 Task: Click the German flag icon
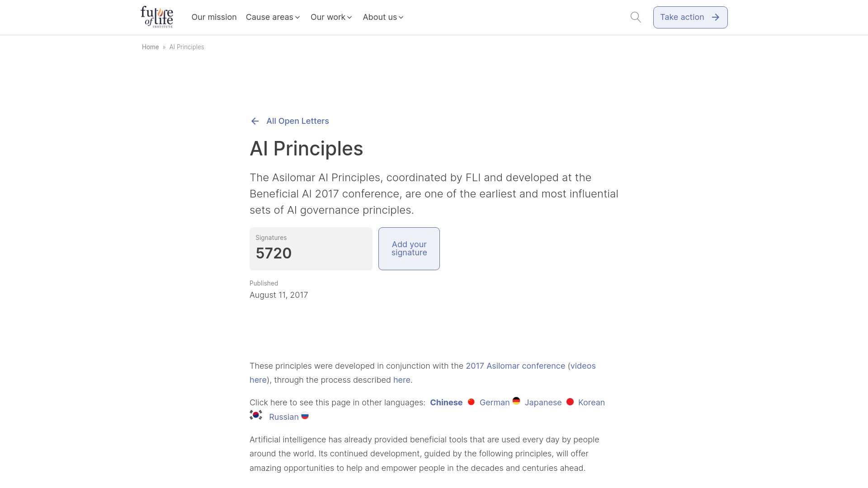coord(516,401)
